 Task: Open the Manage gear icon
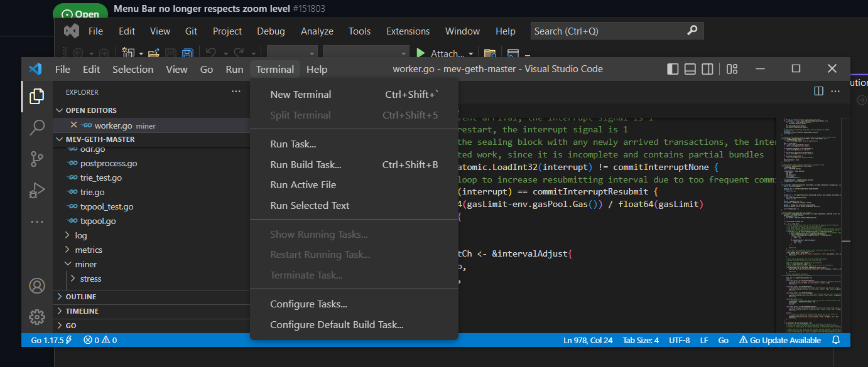pyautogui.click(x=37, y=317)
